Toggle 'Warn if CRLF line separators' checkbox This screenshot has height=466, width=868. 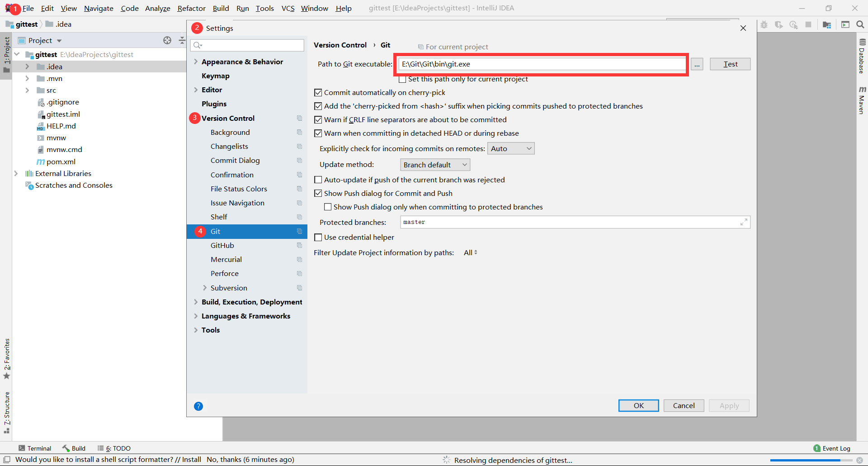pyautogui.click(x=318, y=120)
